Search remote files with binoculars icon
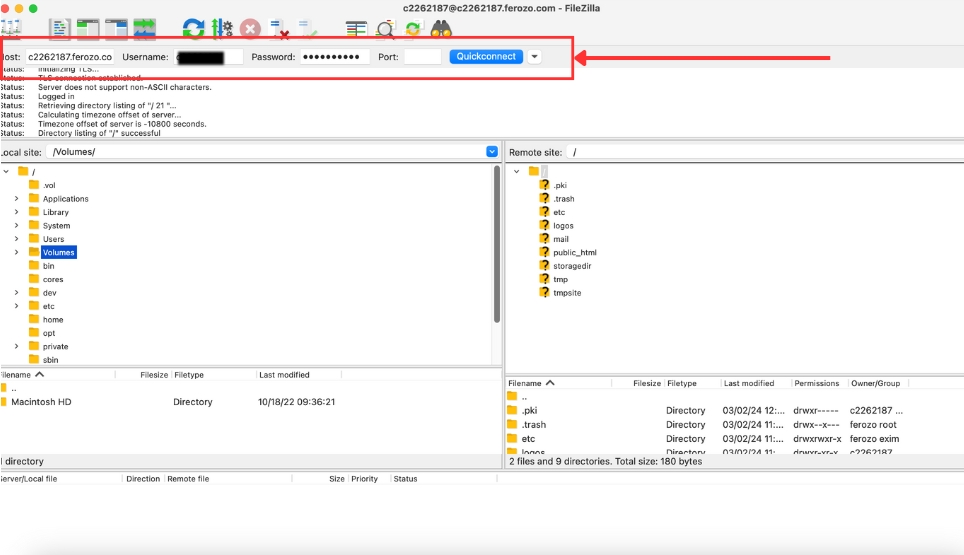This screenshot has width=964, height=555. pyautogui.click(x=442, y=29)
